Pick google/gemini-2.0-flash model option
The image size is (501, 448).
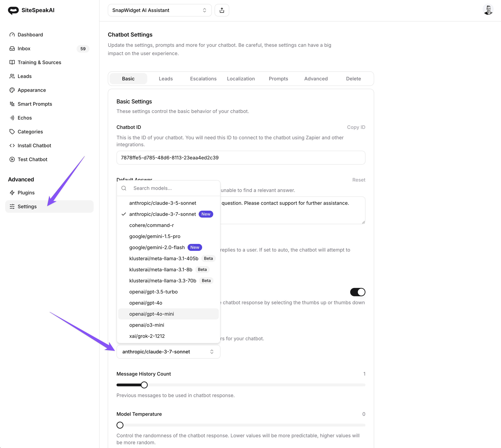click(x=157, y=247)
